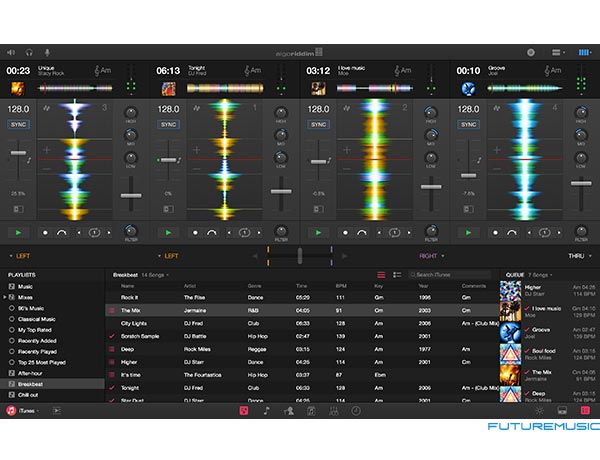Click the music file icon in bottom toolbar

coord(311,411)
